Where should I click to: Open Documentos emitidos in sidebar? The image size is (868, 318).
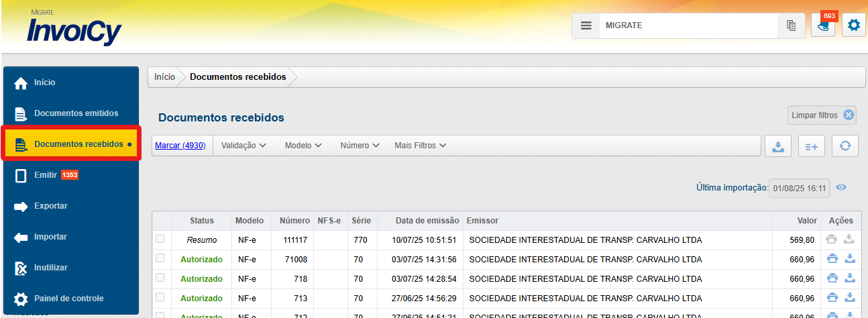[76, 113]
